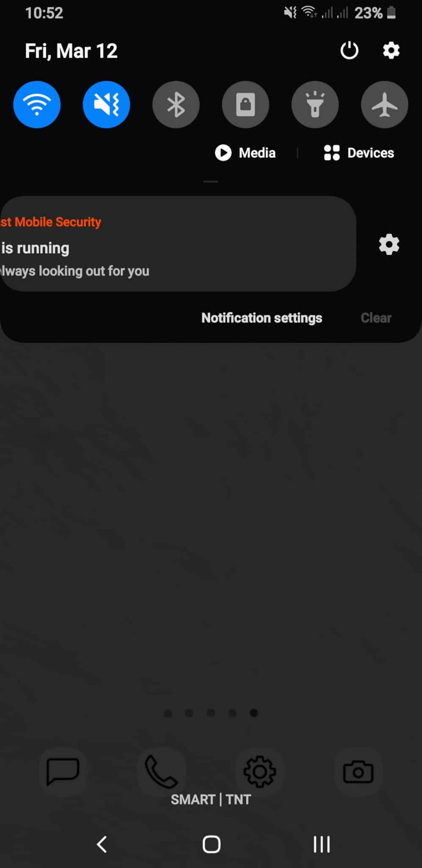This screenshot has height=868, width=422.
Task: Tap the Recents navigation button
Action: tap(322, 844)
